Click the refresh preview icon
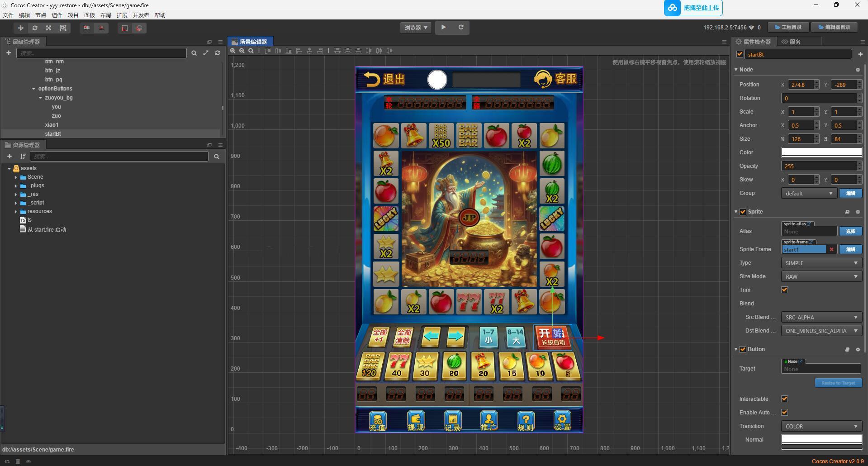 461,28
